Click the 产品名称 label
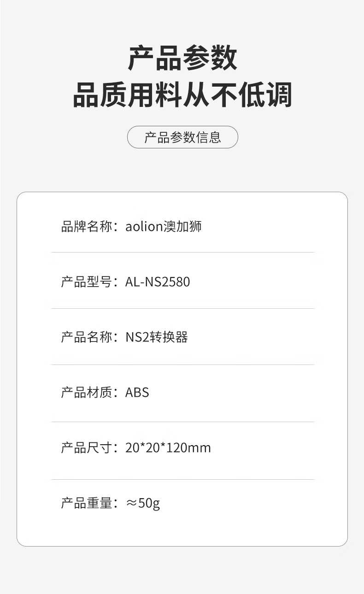Image resolution: width=364 pixels, height=594 pixels. click(x=87, y=337)
